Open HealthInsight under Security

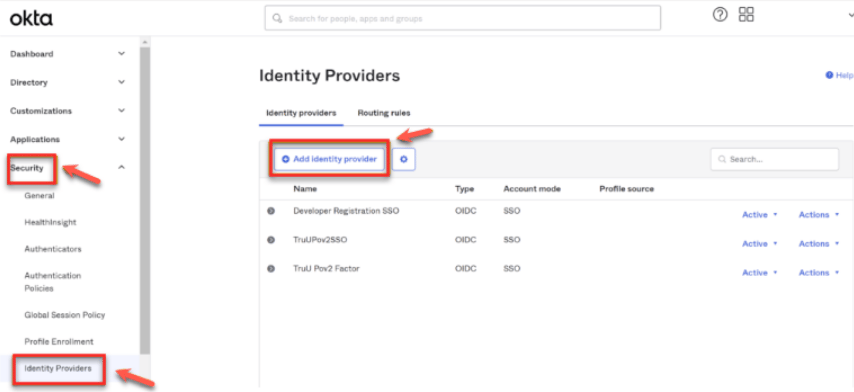[x=50, y=222]
